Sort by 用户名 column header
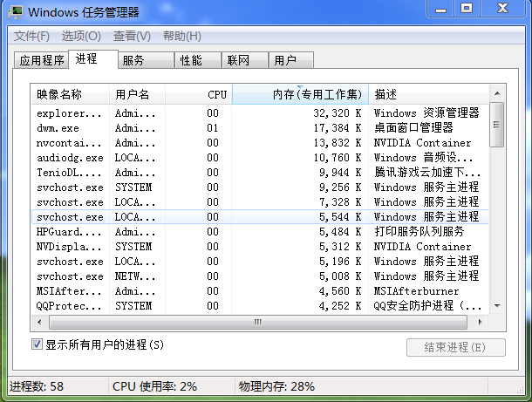This screenshot has width=532, height=402. click(x=137, y=94)
